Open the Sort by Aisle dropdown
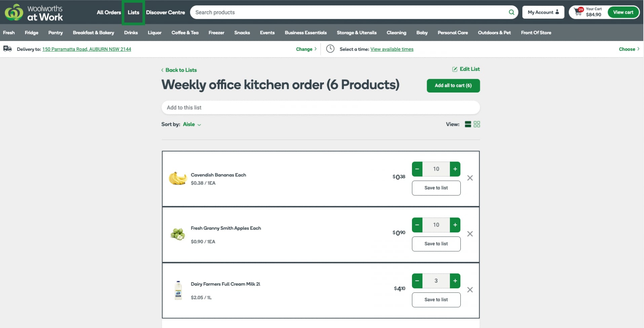The image size is (644, 328). [192, 124]
